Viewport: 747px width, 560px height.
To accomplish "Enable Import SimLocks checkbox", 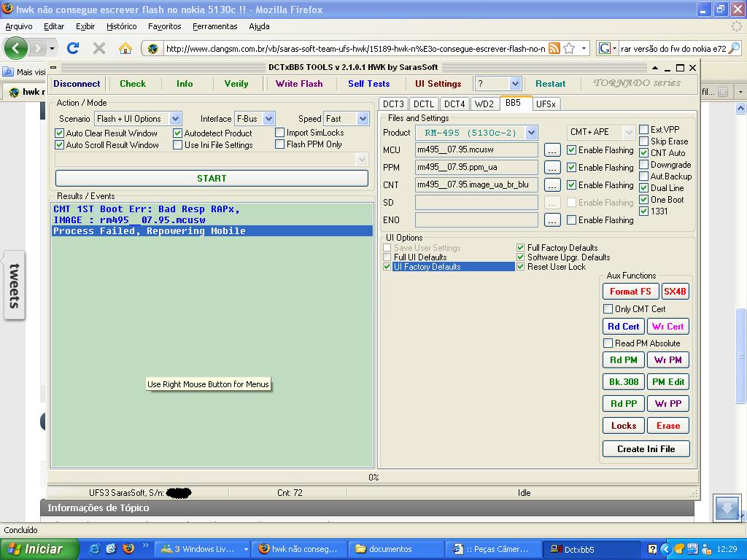I will click(x=279, y=133).
